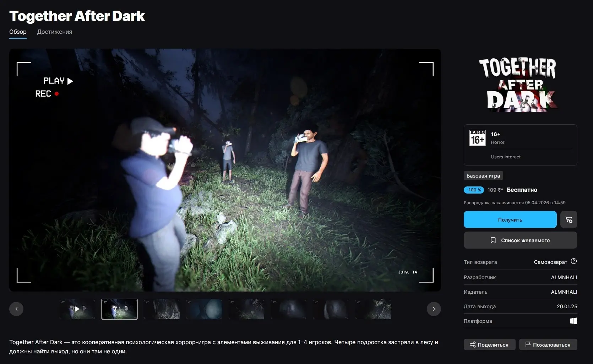This screenshot has width=593, height=364.
Task: Click the Together After Dark page title
Action: click(77, 16)
